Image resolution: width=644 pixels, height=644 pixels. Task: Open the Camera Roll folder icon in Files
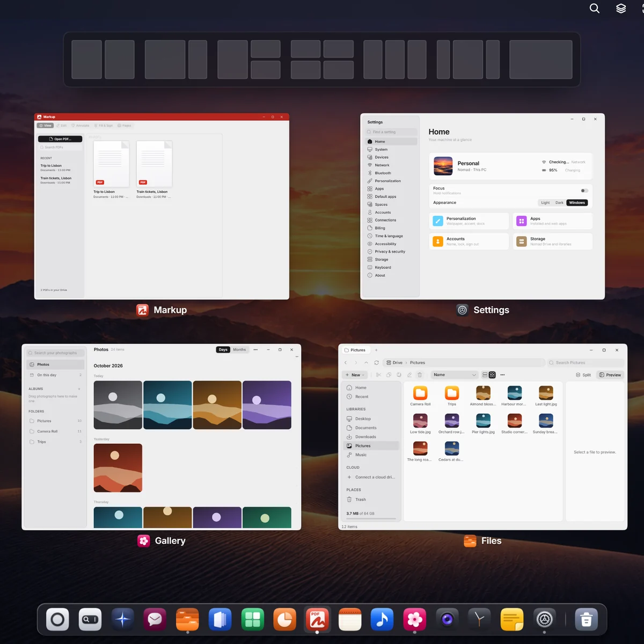pyautogui.click(x=420, y=393)
